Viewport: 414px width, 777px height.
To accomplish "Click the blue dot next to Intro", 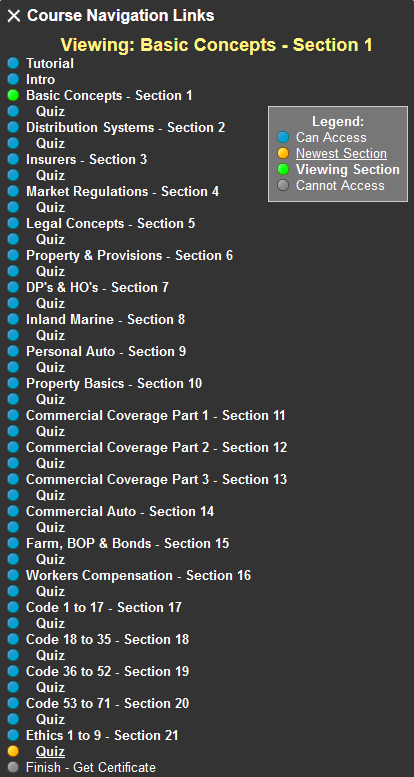I will [x=13, y=79].
